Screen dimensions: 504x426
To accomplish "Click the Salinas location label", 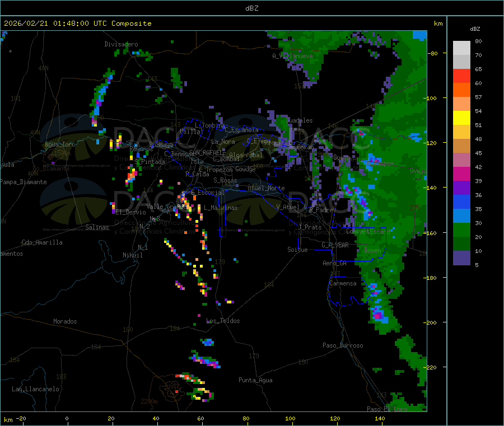I will [x=97, y=227].
